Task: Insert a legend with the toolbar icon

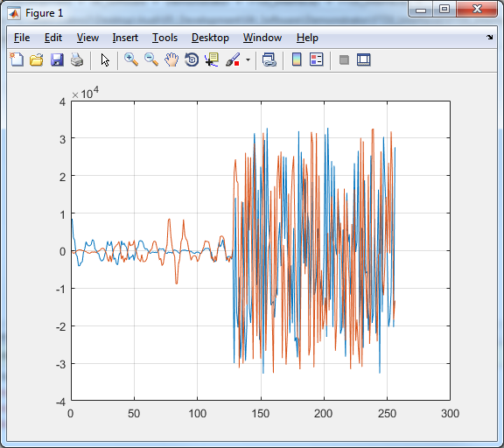Action: [316, 59]
